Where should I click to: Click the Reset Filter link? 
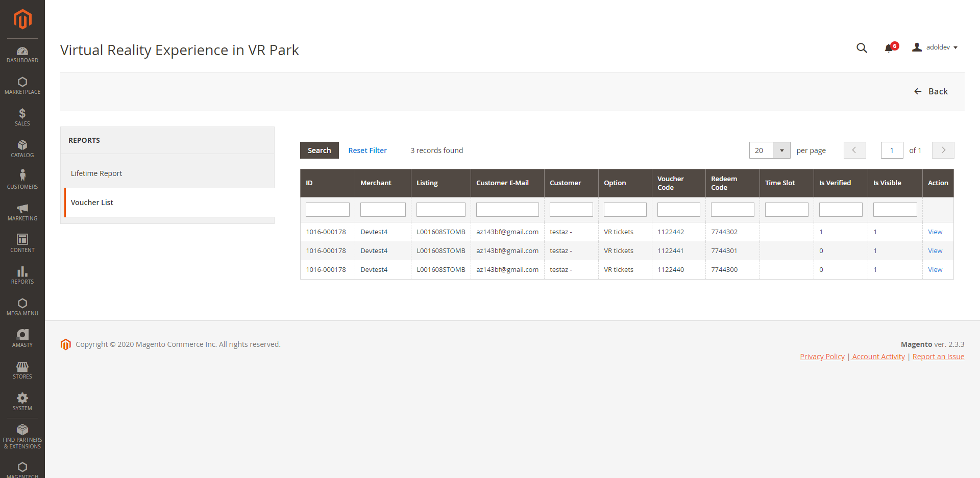[x=367, y=150]
